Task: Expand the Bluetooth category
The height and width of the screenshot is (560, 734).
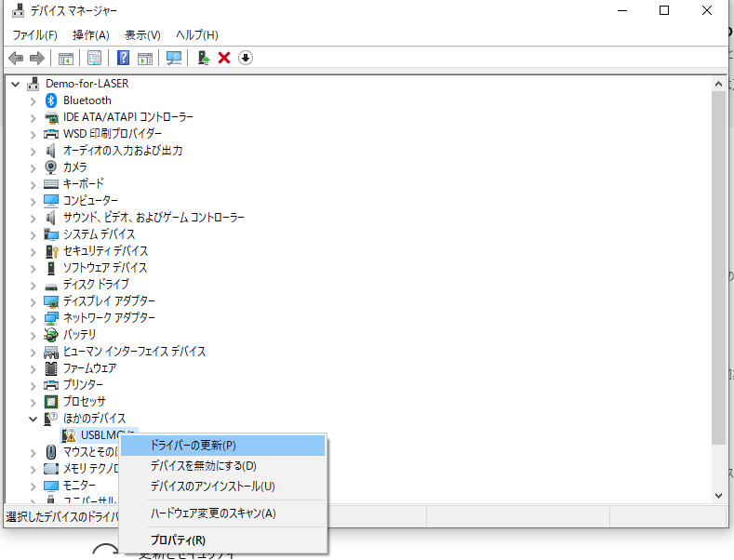Action: pyautogui.click(x=33, y=100)
